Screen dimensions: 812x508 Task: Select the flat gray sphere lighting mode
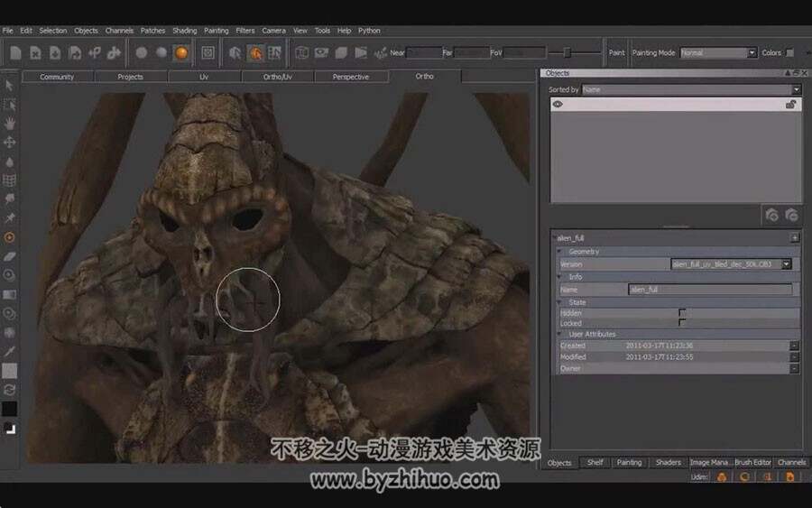tap(142, 53)
